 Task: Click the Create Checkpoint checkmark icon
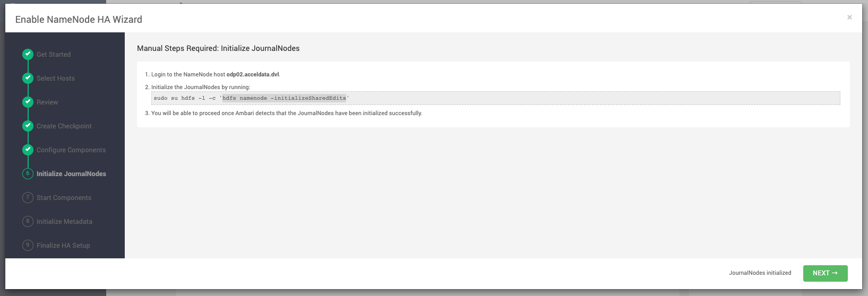click(x=28, y=126)
